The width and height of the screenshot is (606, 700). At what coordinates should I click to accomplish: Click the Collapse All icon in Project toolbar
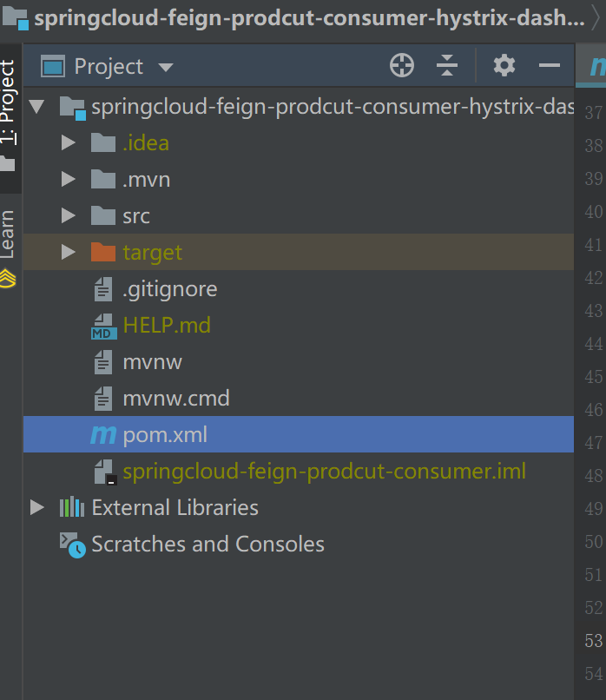[447, 66]
